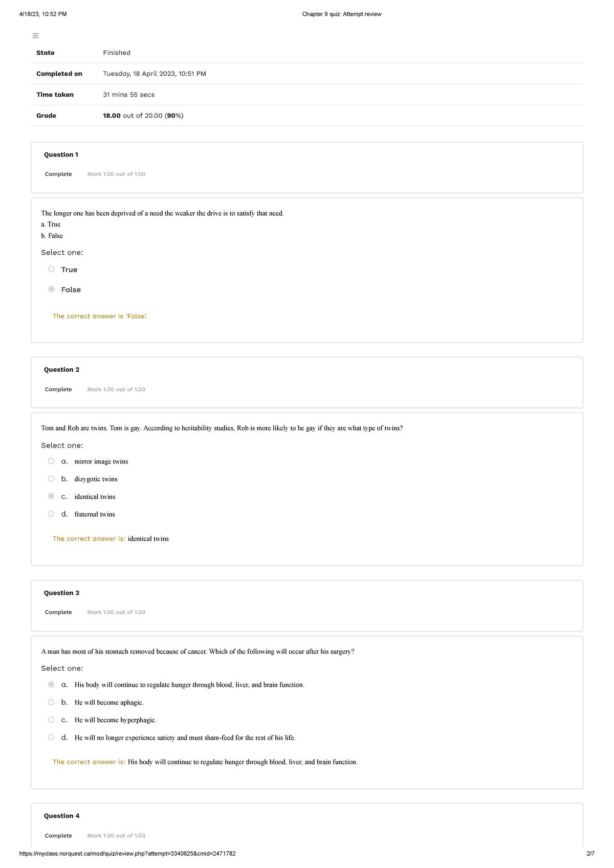The width and height of the screenshot is (614, 868).
Task: Select the False radio button
Action: coord(51,289)
